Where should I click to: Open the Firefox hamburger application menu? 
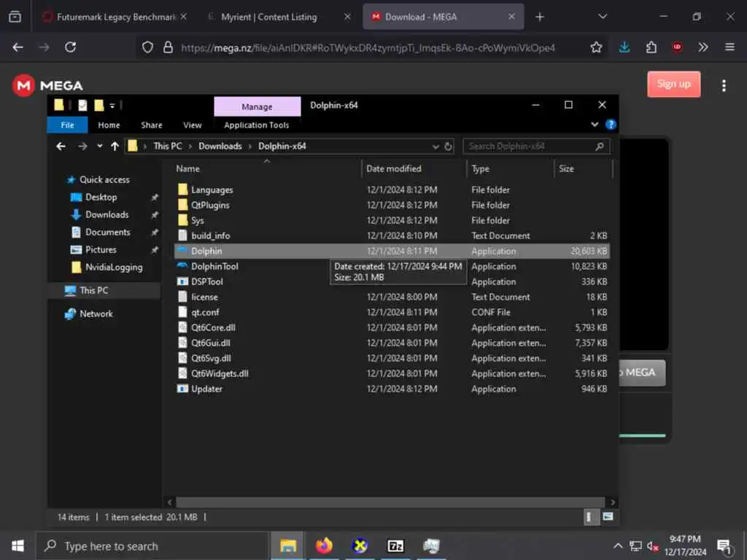point(729,47)
